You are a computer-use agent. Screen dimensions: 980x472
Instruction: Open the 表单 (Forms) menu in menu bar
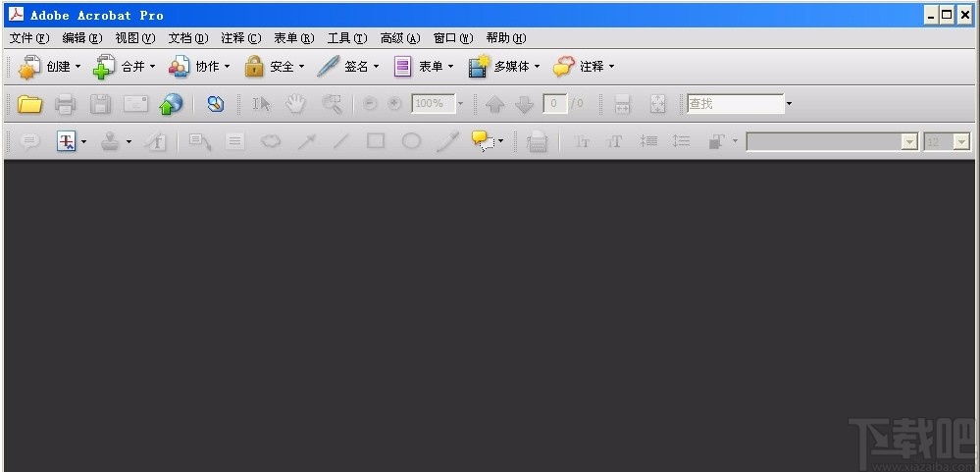tap(294, 38)
